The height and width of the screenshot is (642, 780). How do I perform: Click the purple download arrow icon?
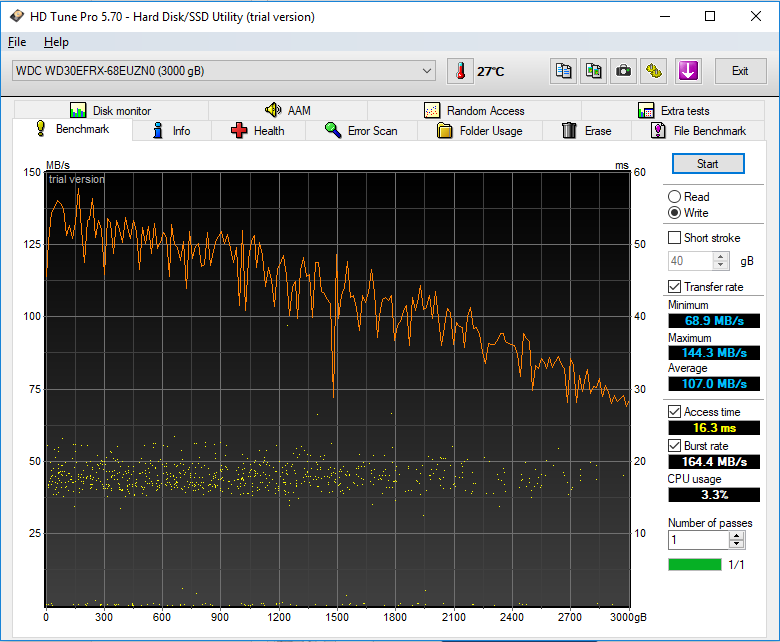[x=688, y=71]
